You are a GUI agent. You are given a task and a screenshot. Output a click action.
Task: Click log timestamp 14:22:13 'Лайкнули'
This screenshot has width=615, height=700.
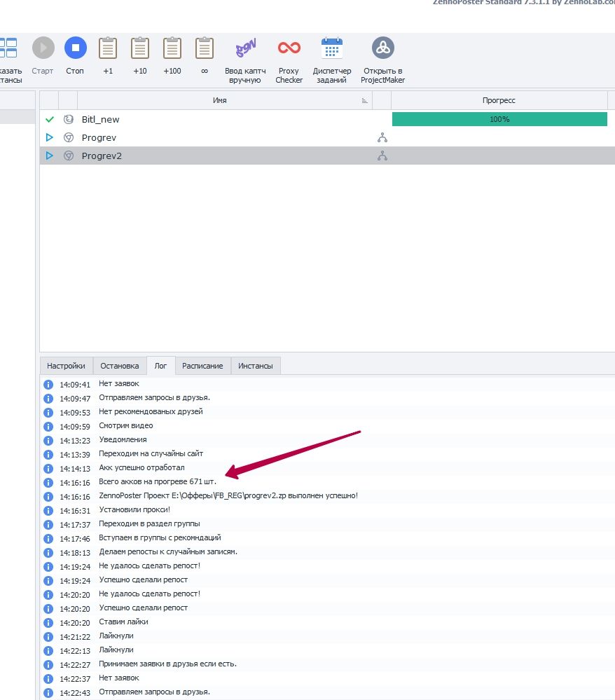(x=75, y=651)
